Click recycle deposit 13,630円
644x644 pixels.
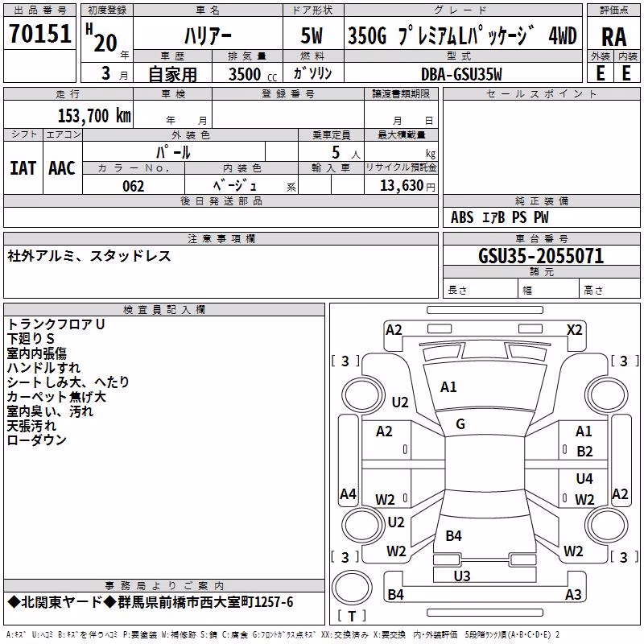[407, 186]
